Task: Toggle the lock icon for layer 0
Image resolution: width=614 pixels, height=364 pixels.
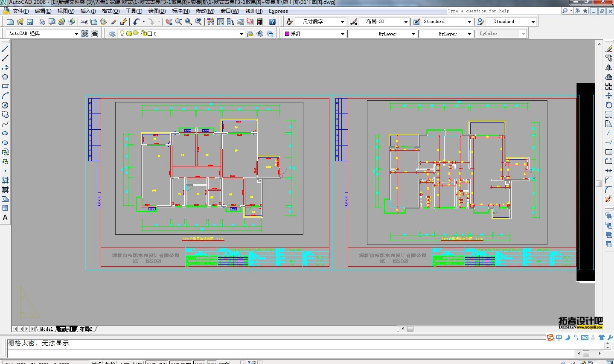Action: (x=144, y=34)
